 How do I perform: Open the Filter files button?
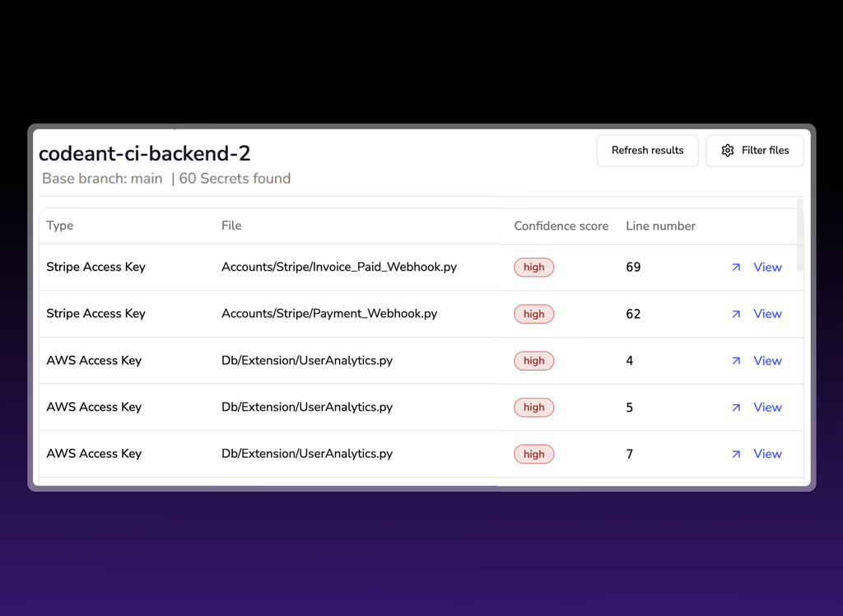755,151
